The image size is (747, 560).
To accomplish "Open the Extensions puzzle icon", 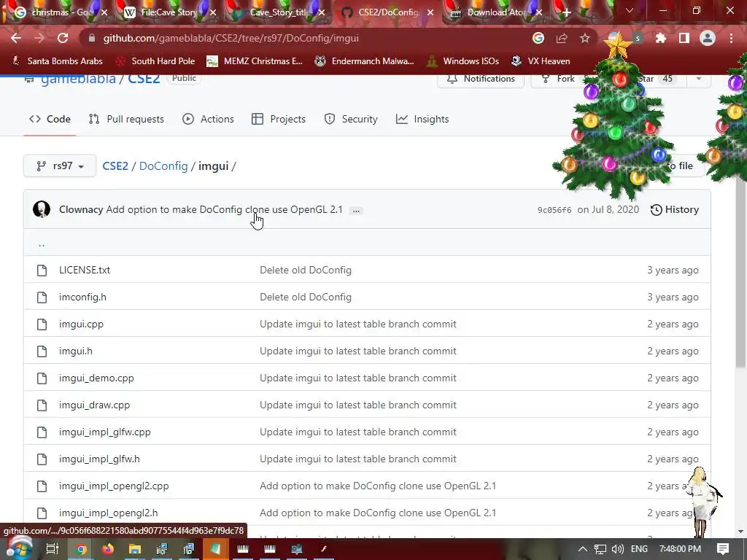I will (x=661, y=38).
